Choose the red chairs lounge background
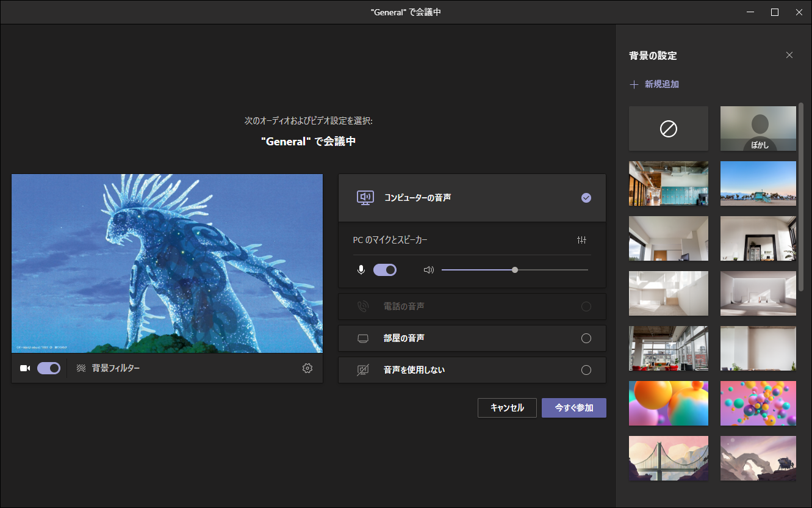Viewport: 812px width, 508px height. (x=669, y=349)
